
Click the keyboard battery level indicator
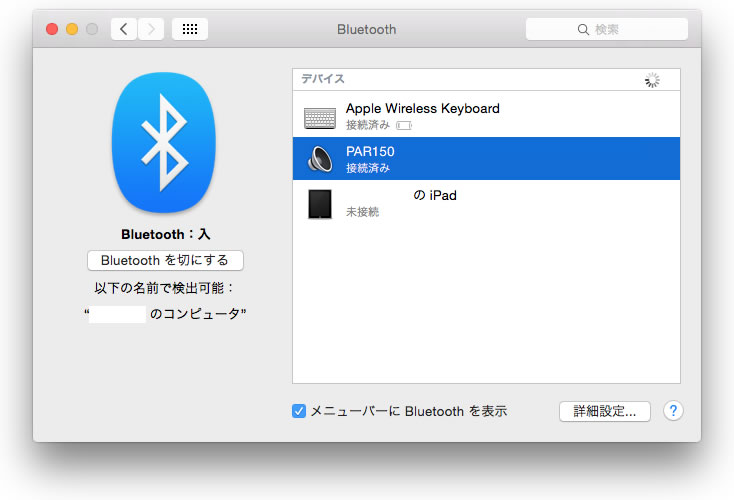tap(404, 125)
